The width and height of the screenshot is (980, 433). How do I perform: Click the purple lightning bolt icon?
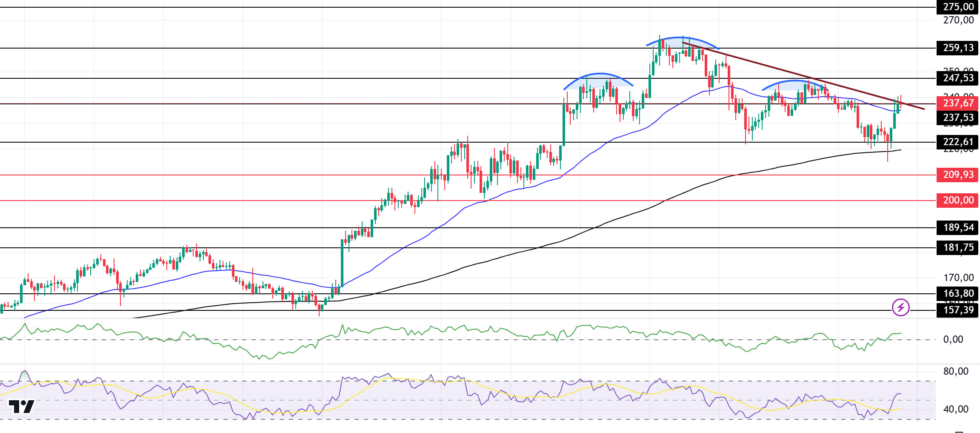(901, 307)
